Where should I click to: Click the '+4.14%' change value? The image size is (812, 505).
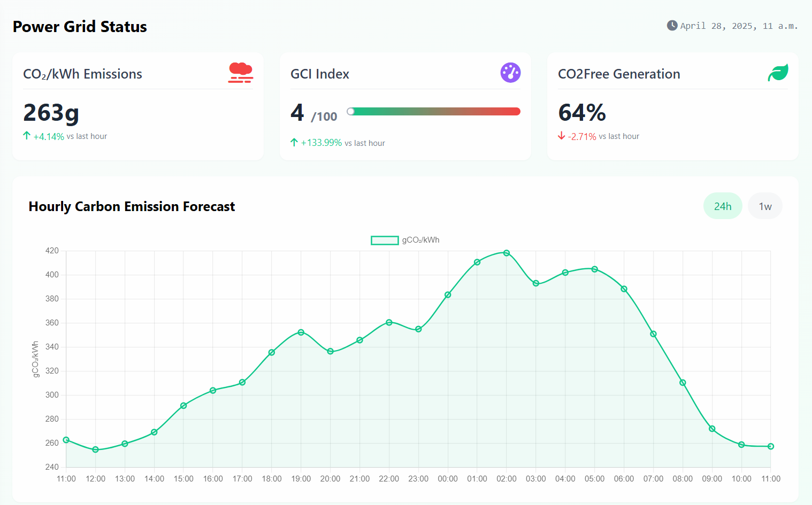[x=49, y=137]
